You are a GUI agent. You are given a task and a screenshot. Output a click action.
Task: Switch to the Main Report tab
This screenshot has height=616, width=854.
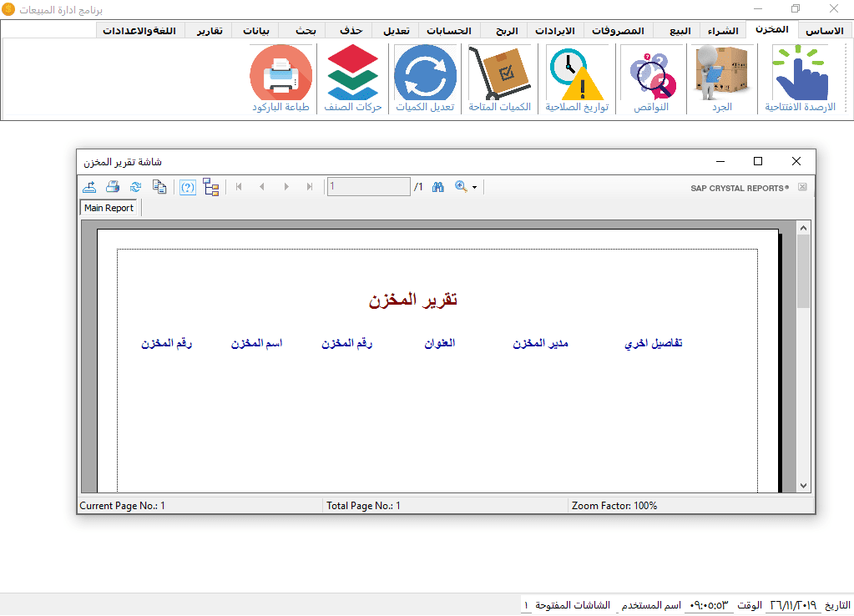click(109, 207)
